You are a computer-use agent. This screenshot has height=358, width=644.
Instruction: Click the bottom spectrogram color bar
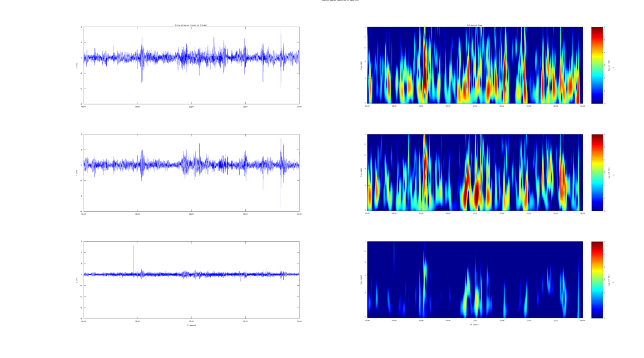[x=597, y=280]
